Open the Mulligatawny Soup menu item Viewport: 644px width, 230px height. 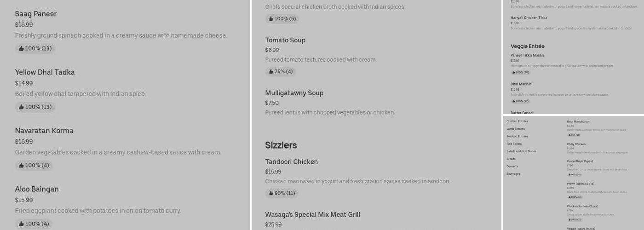(294, 93)
